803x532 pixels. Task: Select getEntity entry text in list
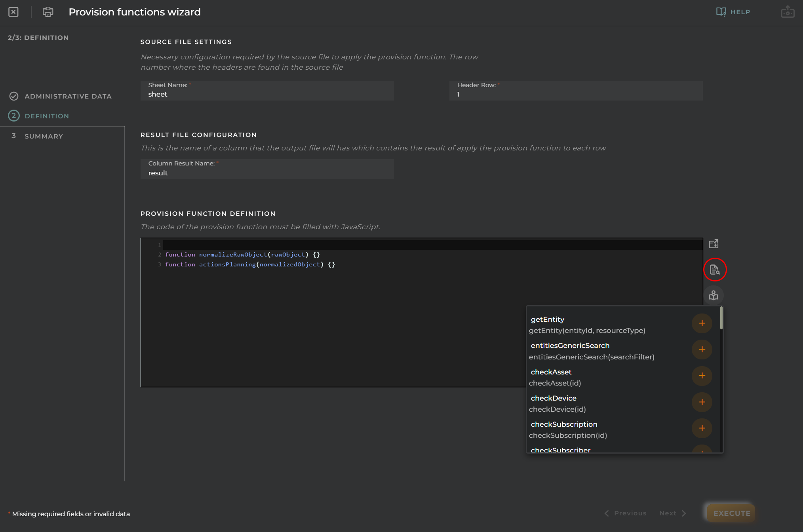pos(547,319)
